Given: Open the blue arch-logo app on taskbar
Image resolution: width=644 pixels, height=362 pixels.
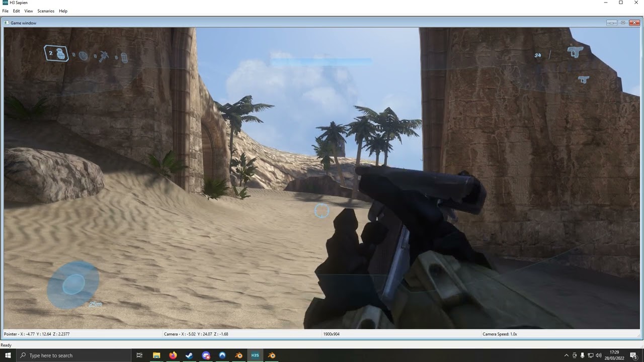Looking at the screenshot, I should pos(222,355).
